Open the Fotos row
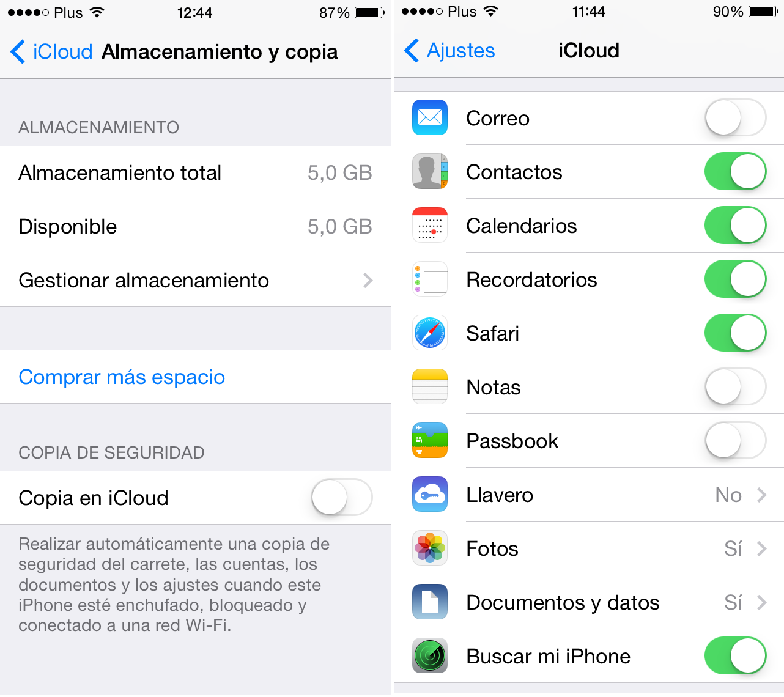This screenshot has width=784, height=697. [589, 548]
